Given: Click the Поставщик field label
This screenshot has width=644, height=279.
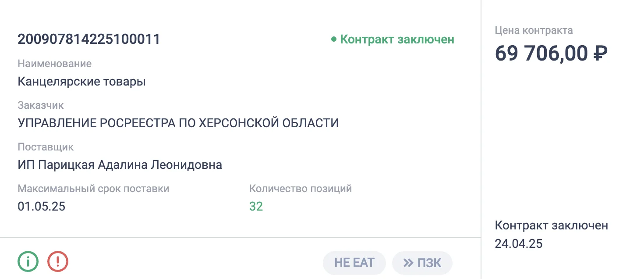Looking at the screenshot, I should [x=46, y=147].
